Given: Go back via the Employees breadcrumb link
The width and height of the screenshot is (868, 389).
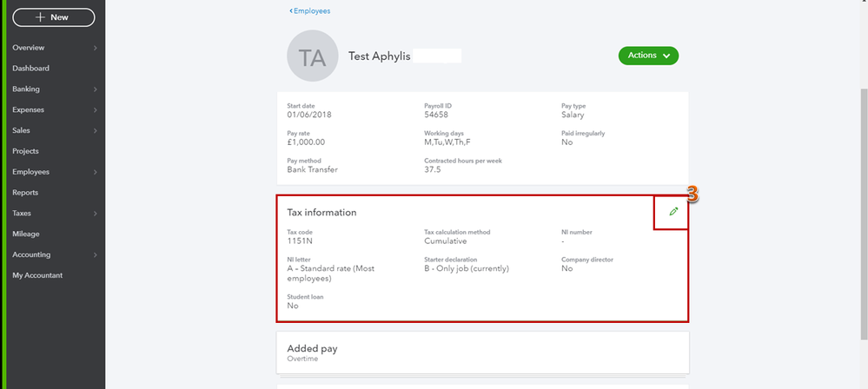Looking at the screenshot, I should [x=310, y=11].
